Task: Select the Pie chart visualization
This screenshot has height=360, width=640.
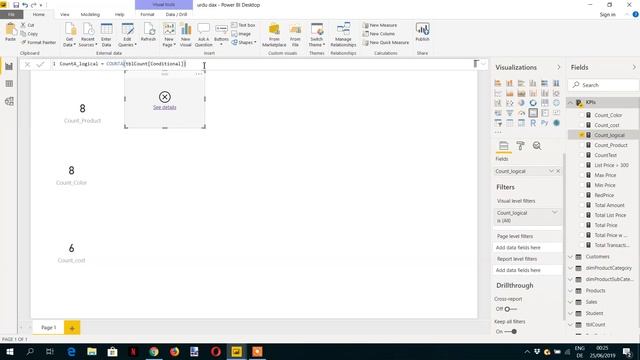Action: click(x=521, y=103)
